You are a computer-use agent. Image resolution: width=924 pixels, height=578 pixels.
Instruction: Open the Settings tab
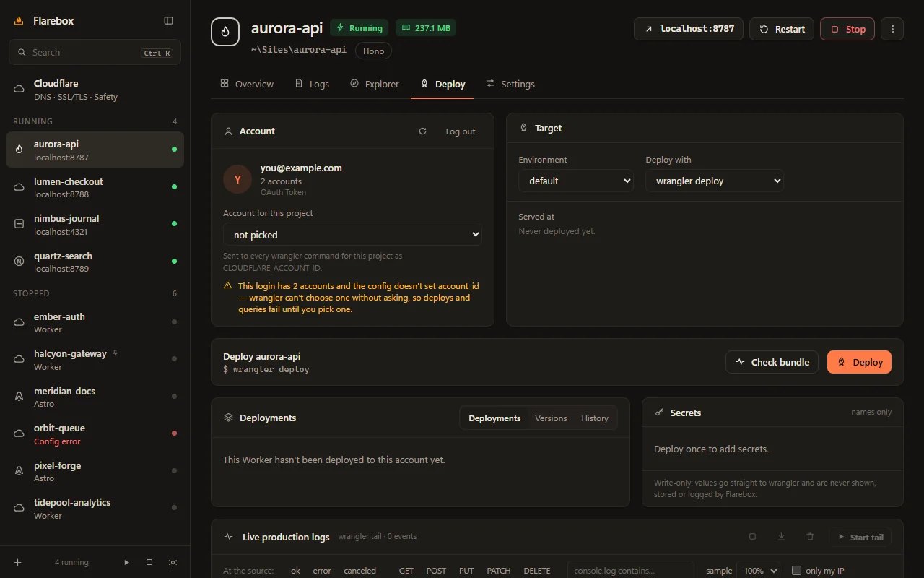[x=510, y=85]
